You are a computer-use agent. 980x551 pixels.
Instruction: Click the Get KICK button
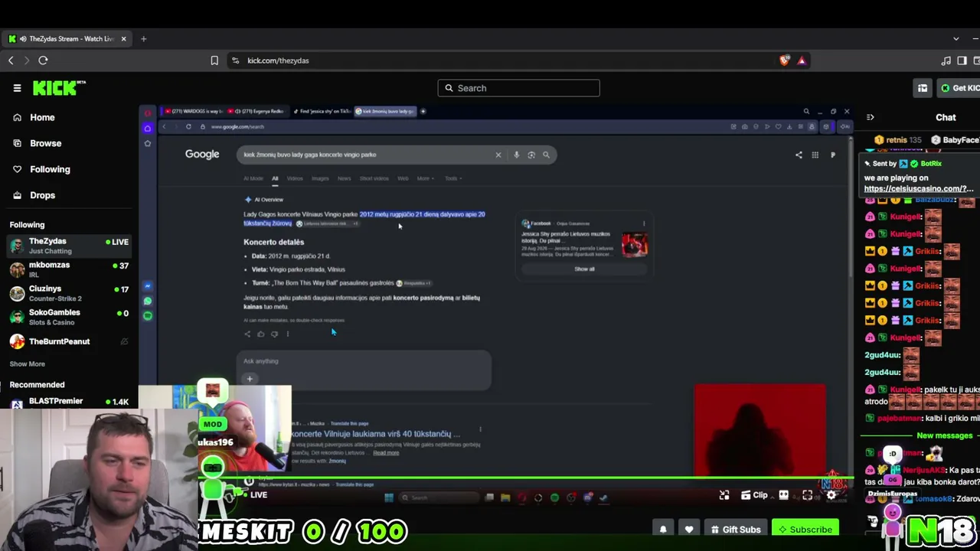click(x=960, y=88)
